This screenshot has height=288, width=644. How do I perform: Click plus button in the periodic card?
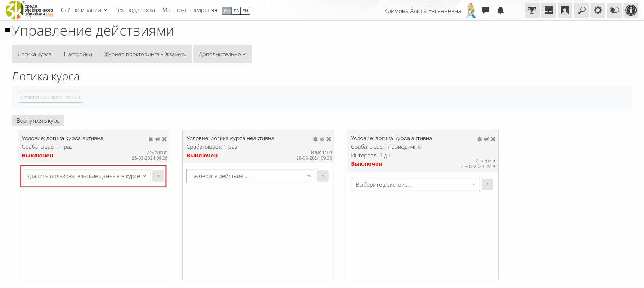(x=487, y=184)
